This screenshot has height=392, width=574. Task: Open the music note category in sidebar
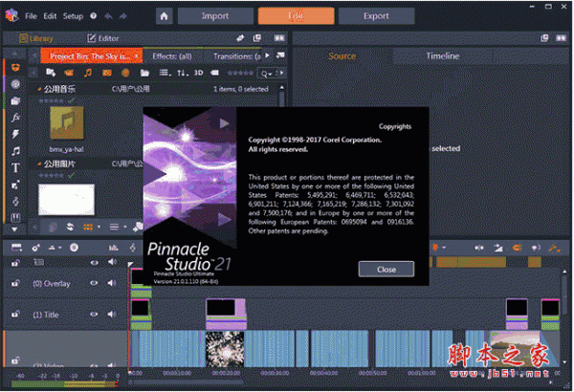tap(16, 150)
